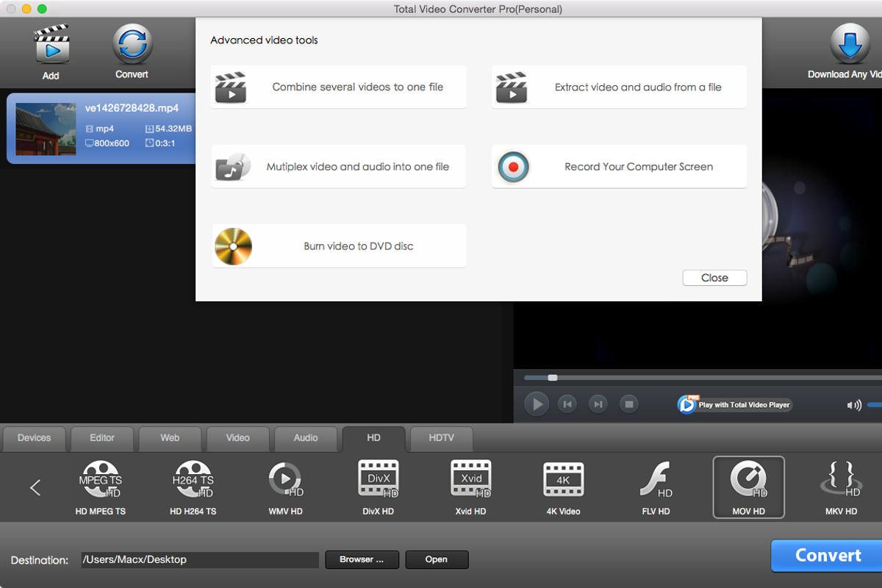Switch to the Editor tab

point(102,438)
